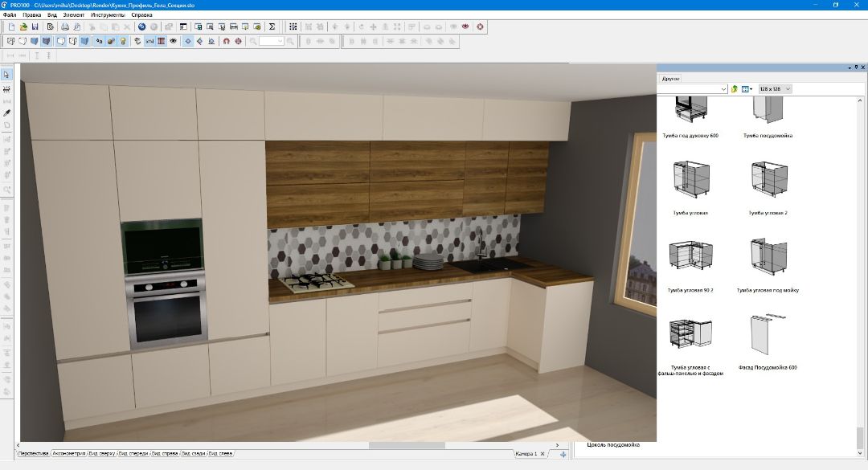The height and width of the screenshot is (470, 868).
Task: Open the thumbnail size 128 x 128 dropdown
Action: [x=776, y=88]
